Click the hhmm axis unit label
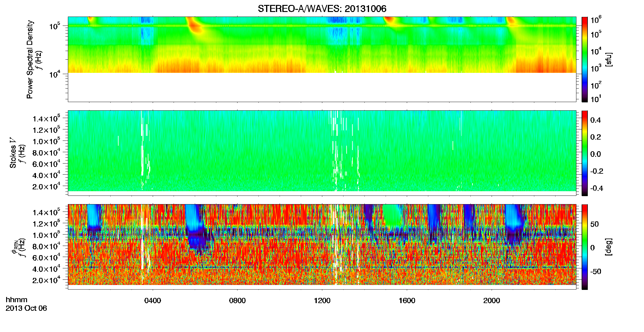Screen dimensions: 644x332 (17, 300)
